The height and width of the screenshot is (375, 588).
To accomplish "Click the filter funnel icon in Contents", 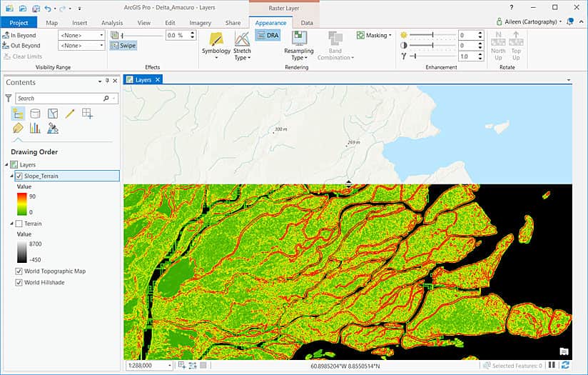I will tap(9, 99).
